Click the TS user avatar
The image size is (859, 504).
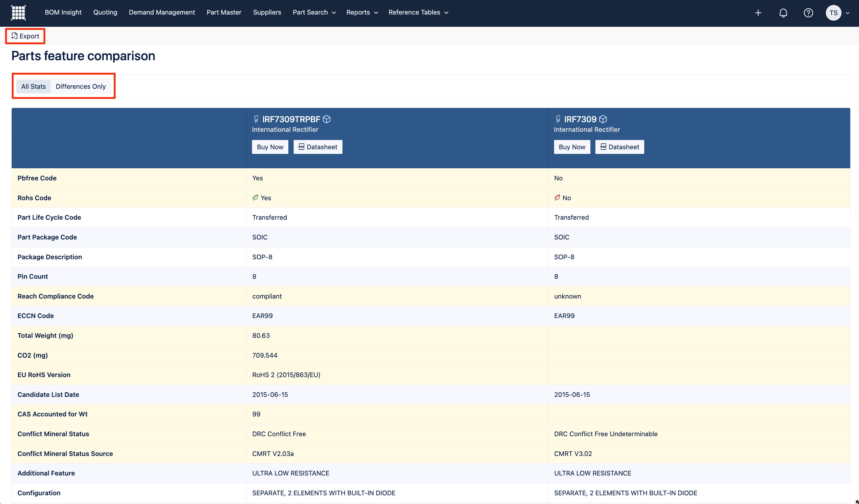[833, 13]
